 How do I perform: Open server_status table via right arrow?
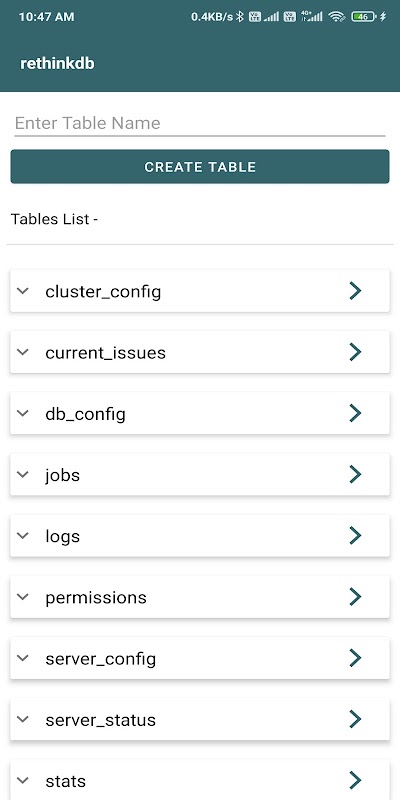[x=356, y=719]
